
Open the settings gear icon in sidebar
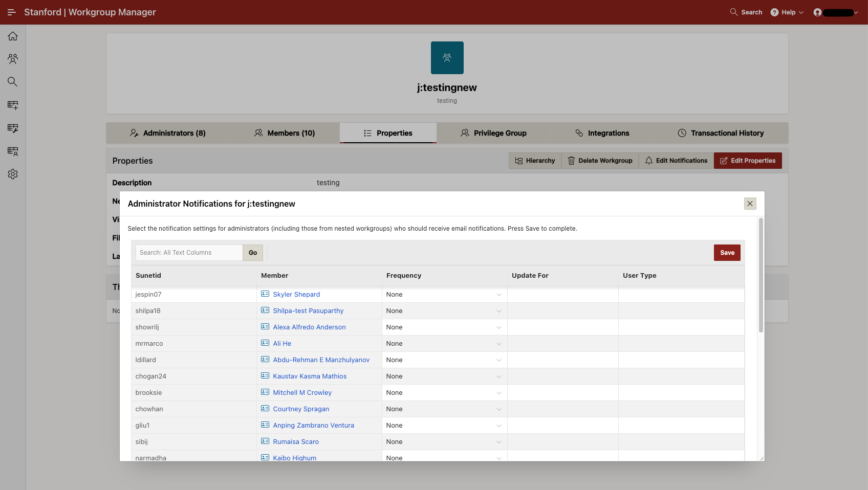(x=13, y=174)
